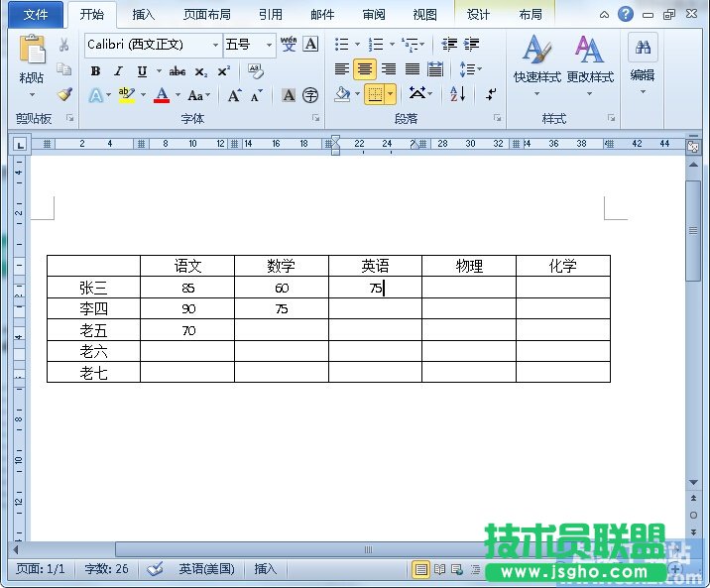
Task: Click the Clear Formatting eraser icon
Action: coord(256,71)
